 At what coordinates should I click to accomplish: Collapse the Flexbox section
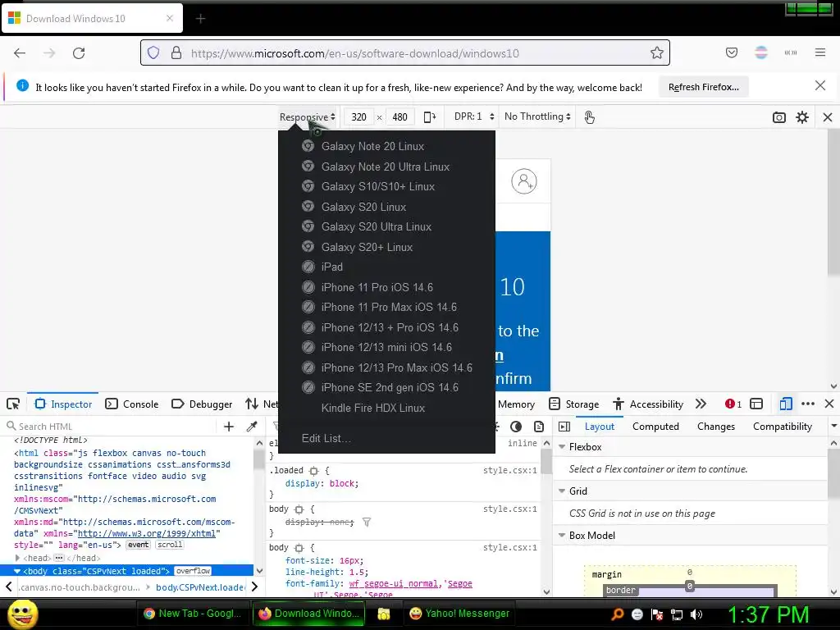click(x=562, y=446)
